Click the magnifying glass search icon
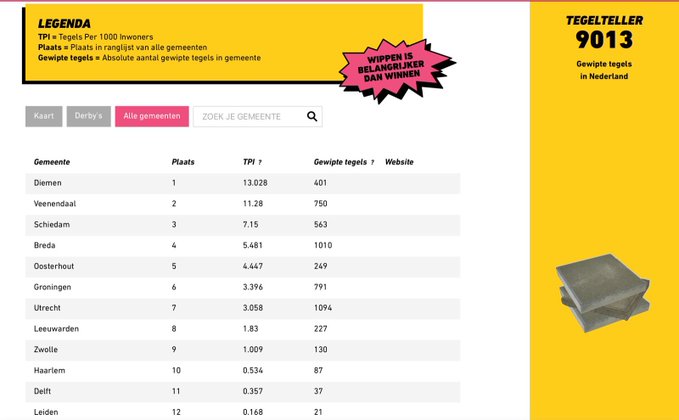 point(312,117)
